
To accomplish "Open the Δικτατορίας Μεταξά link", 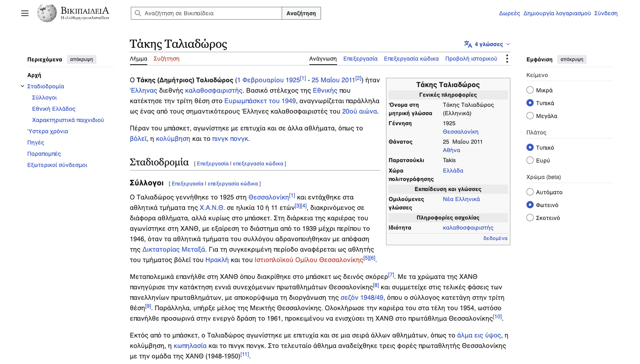I will [x=174, y=249].
